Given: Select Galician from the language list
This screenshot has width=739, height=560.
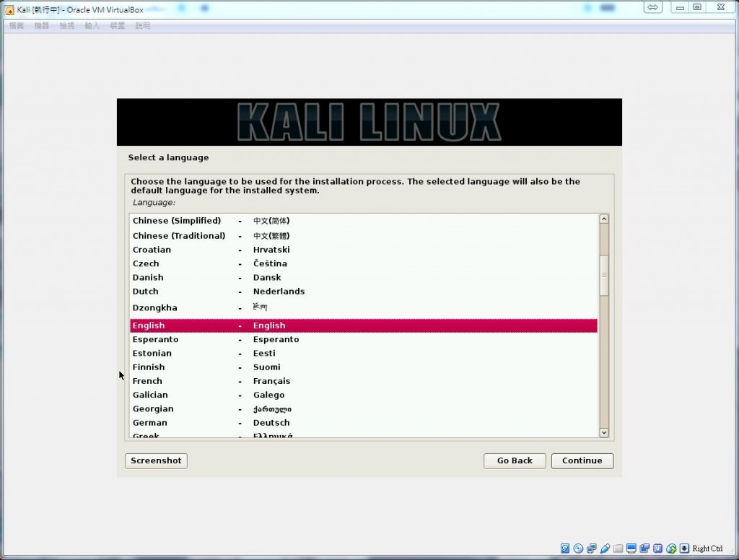Looking at the screenshot, I should [364, 395].
